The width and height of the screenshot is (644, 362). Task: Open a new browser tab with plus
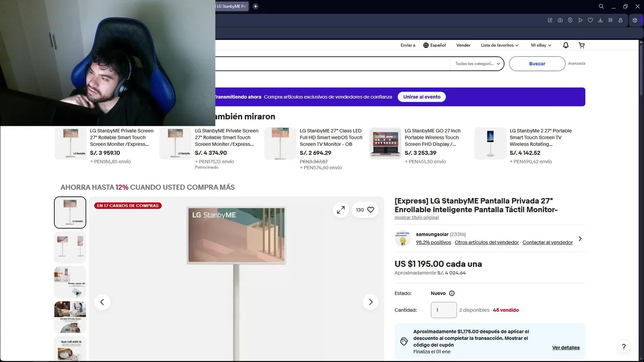[x=256, y=7]
